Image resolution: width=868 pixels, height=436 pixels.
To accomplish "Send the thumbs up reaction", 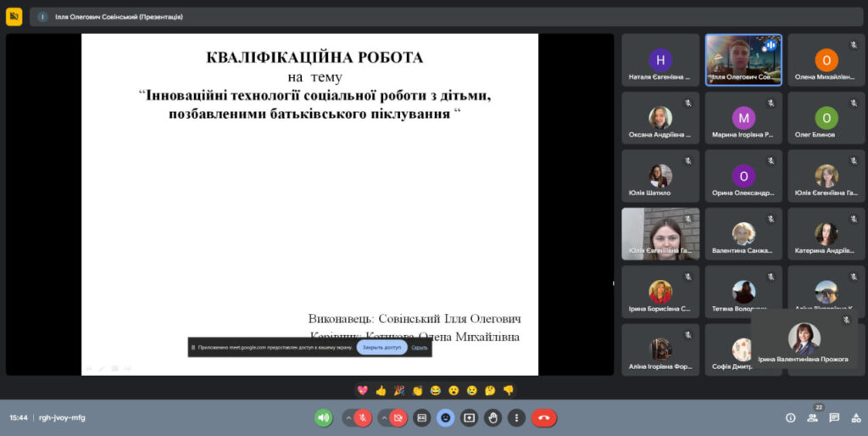I will coord(381,390).
